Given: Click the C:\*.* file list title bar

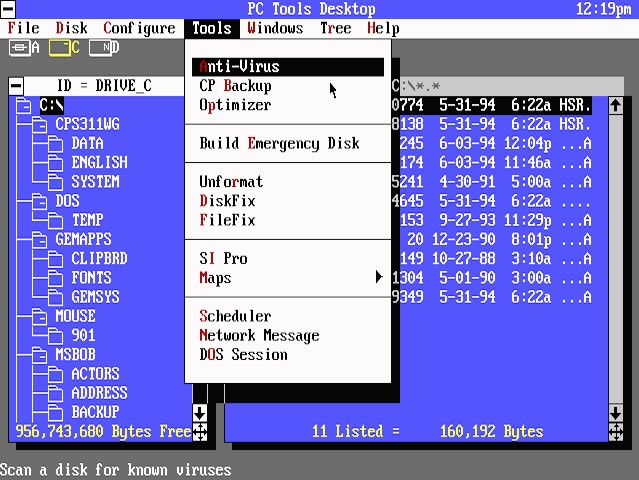Looking at the screenshot, I should tap(507, 86).
